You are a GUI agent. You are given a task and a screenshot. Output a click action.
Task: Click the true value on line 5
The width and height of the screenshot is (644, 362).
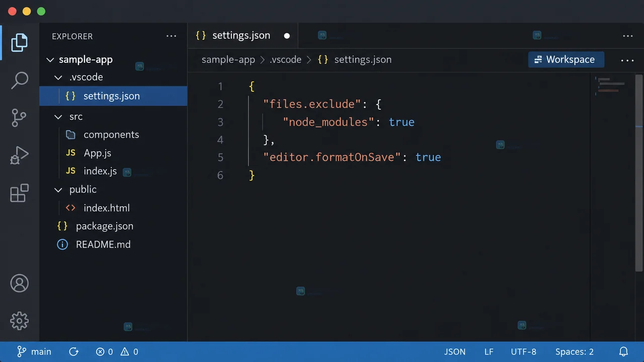[428, 157]
